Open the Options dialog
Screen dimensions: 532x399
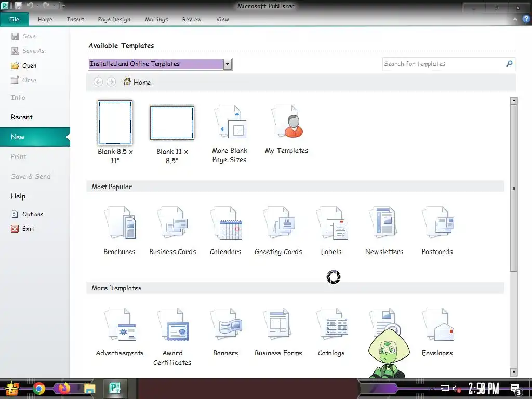(x=28, y=214)
